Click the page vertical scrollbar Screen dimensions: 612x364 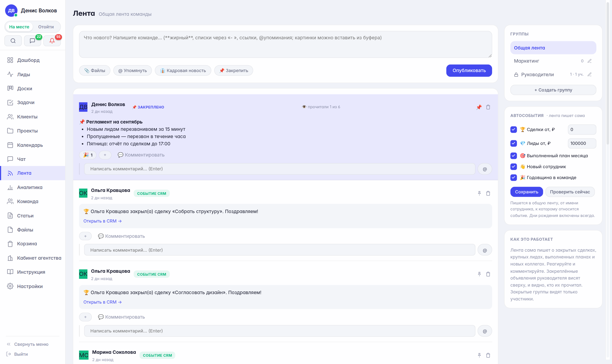[x=608, y=74]
